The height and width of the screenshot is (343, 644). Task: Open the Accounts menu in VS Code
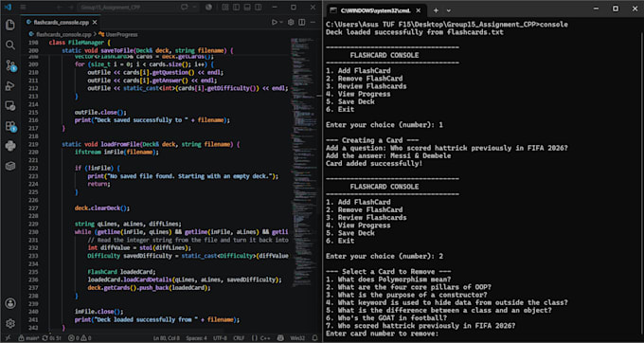click(10, 303)
